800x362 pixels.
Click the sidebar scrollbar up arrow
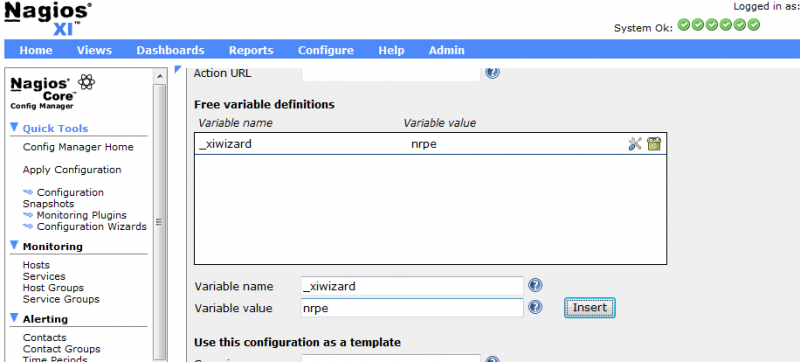159,76
